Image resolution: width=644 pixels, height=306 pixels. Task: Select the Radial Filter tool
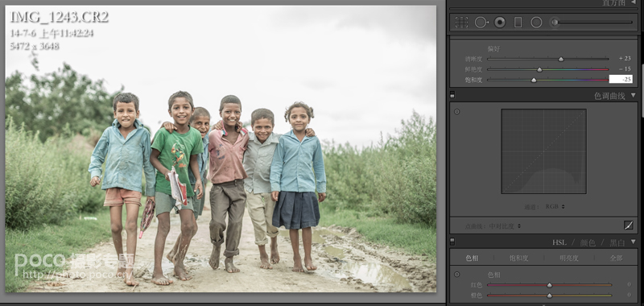coord(536,23)
